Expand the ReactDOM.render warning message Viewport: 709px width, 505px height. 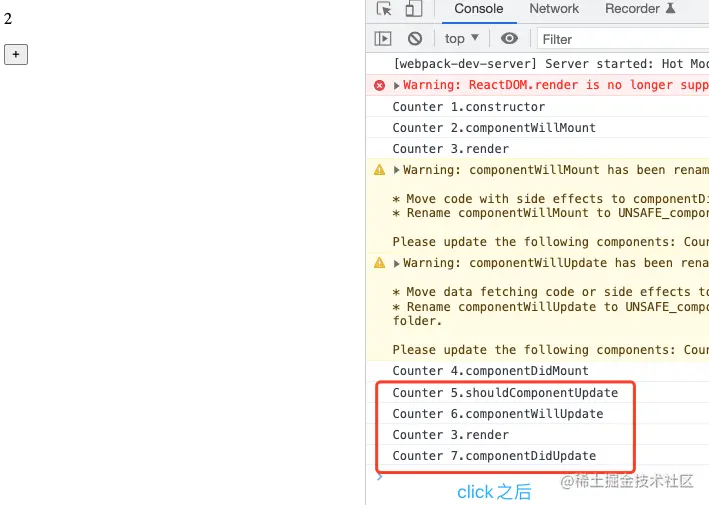pos(397,85)
